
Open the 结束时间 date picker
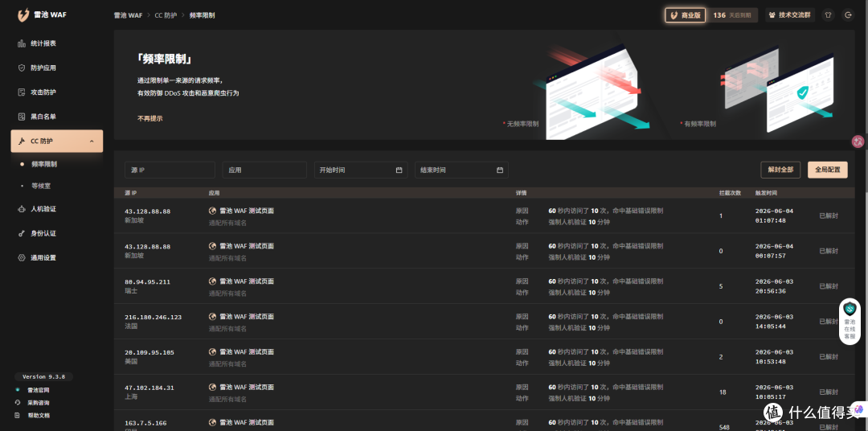point(461,170)
